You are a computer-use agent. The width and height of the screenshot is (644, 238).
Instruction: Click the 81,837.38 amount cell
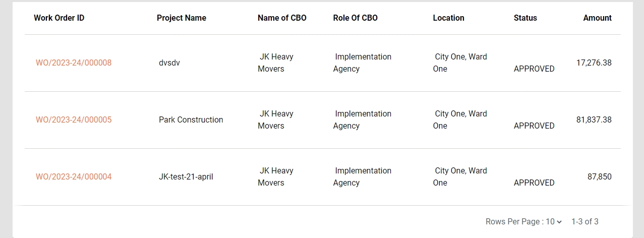[x=594, y=120]
